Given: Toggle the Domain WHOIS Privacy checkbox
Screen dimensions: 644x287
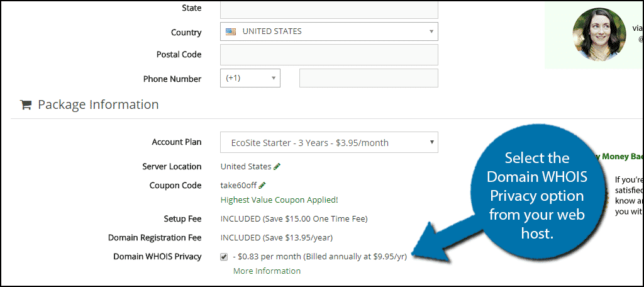Looking at the screenshot, I should point(224,257).
